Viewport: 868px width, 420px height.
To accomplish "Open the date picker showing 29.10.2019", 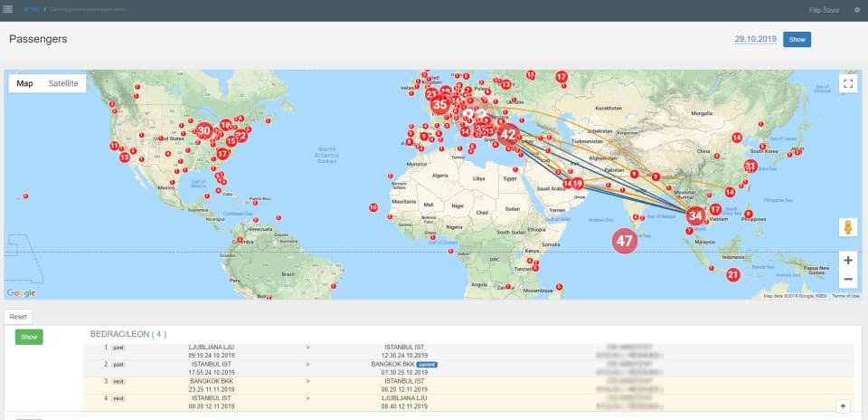I will (x=756, y=40).
